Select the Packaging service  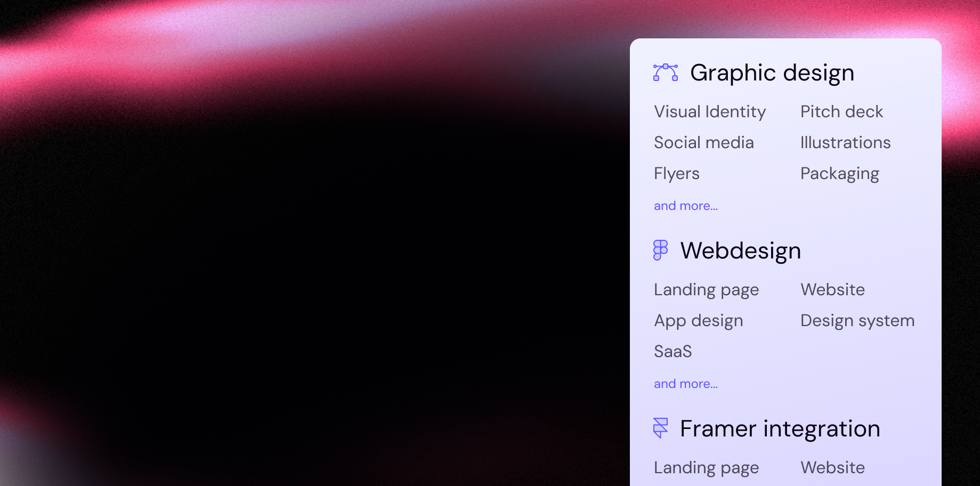point(839,174)
